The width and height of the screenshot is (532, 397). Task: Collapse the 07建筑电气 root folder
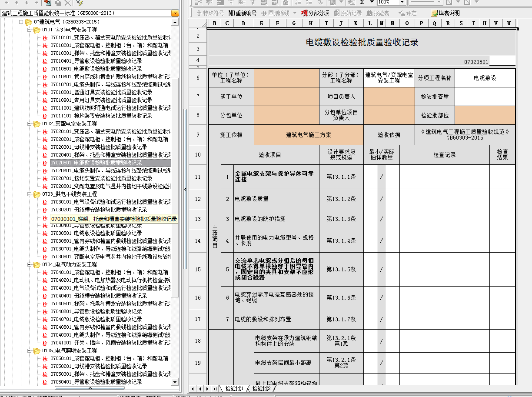pos(21,22)
